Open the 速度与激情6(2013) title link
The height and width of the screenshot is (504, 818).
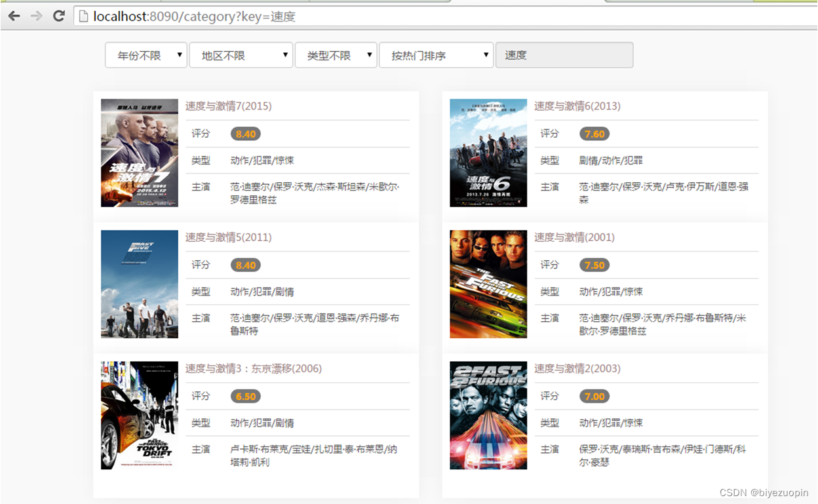[x=577, y=106]
